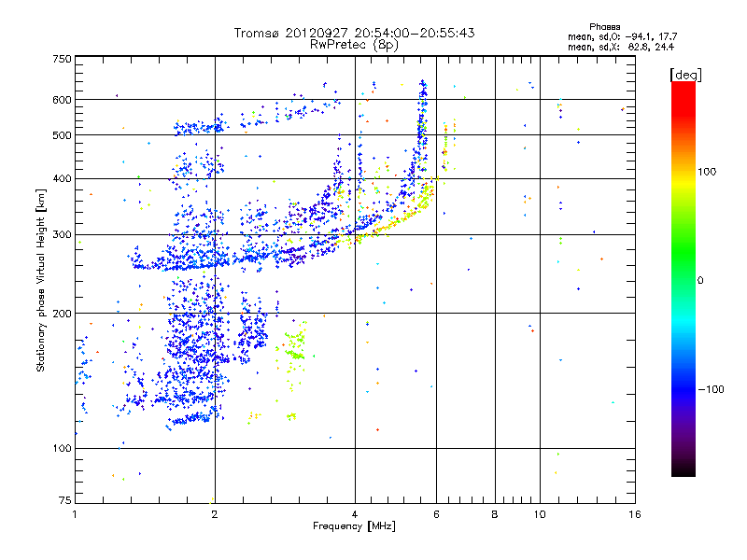Click the colorbar tick label '100'
This screenshot has height=560, width=747.
707,172
